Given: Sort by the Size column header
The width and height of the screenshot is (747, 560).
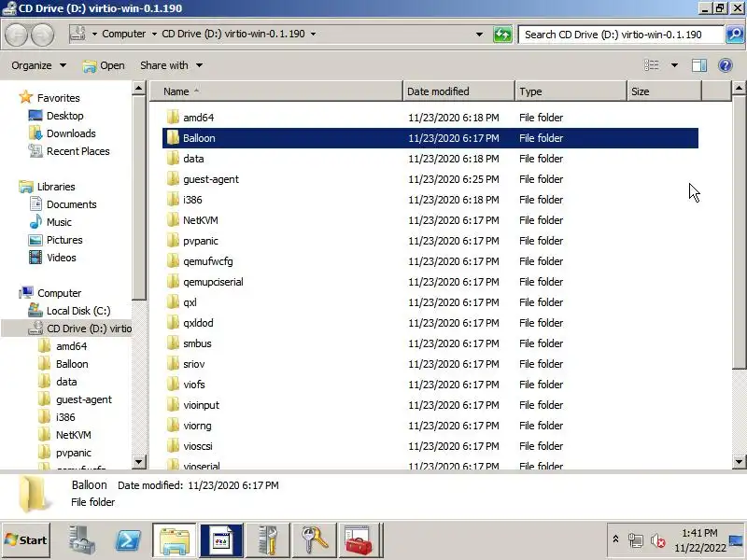Looking at the screenshot, I should coord(664,91).
